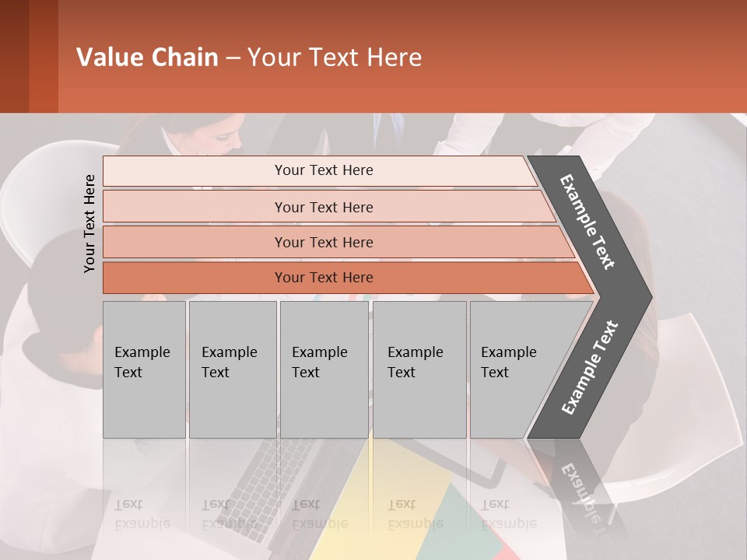Image resolution: width=747 pixels, height=560 pixels.
Task: Select the lower 'Example Text' on the dark chevron arrow
Action: [590, 368]
